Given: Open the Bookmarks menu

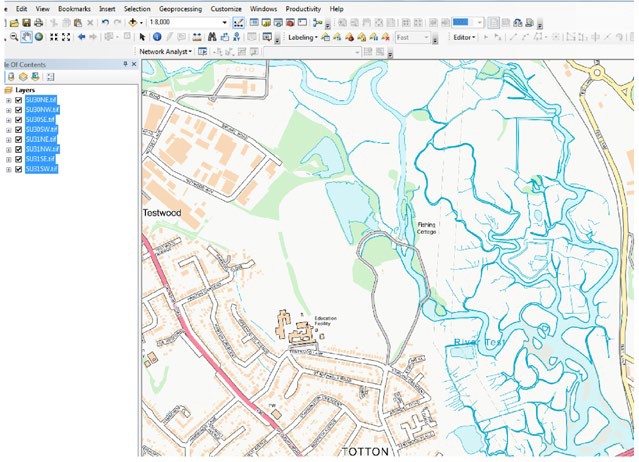Looking at the screenshot, I should [x=74, y=8].
